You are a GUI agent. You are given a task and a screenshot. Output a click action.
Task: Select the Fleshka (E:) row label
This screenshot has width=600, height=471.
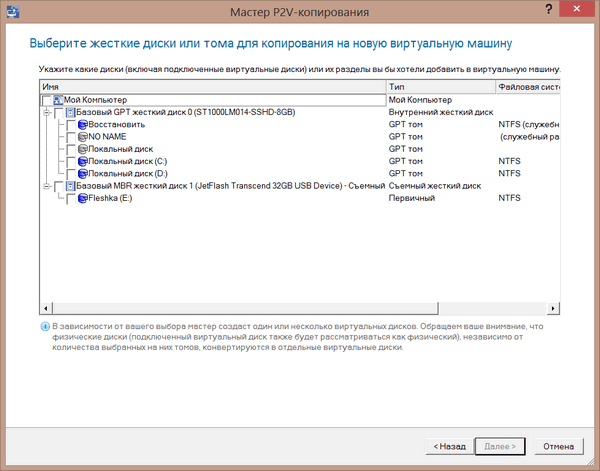pos(110,198)
